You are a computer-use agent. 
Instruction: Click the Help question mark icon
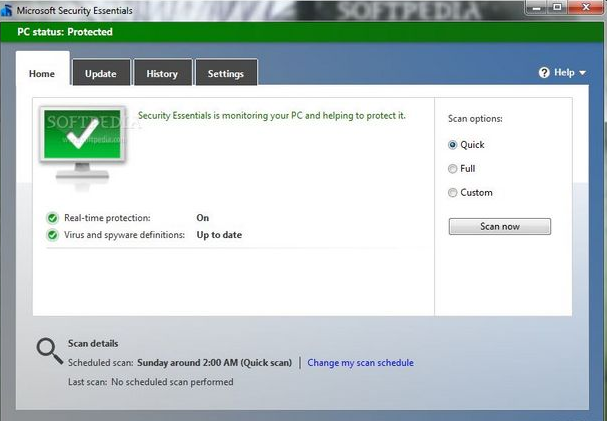[544, 73]
